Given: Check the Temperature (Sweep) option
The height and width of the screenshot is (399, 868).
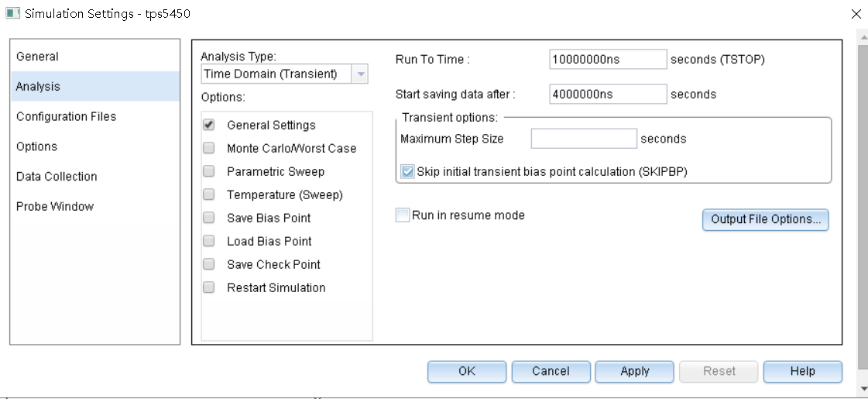Looking at the screenshot, I should [208, 195].
